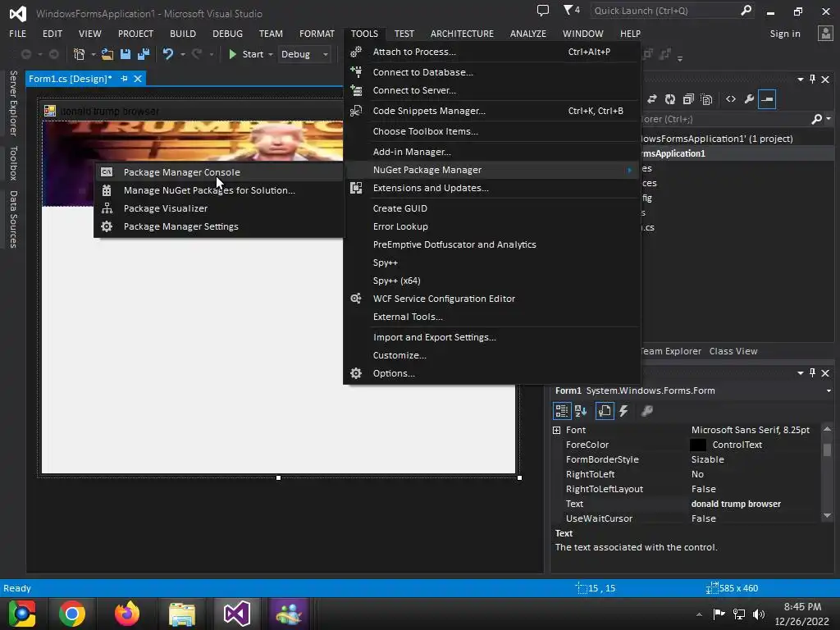Click the ForeColor black color swatch
This screenshot has width=840, height=630.
click(x=697, y=445)
